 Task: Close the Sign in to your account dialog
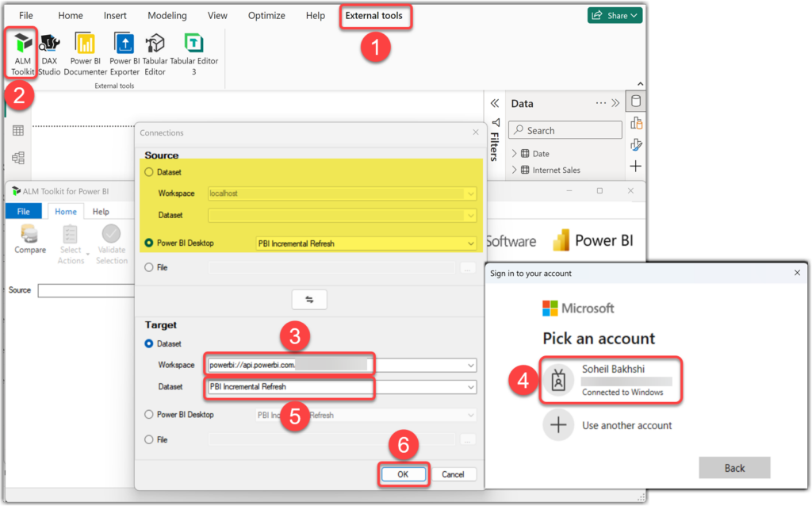click(x=797, y=273)
